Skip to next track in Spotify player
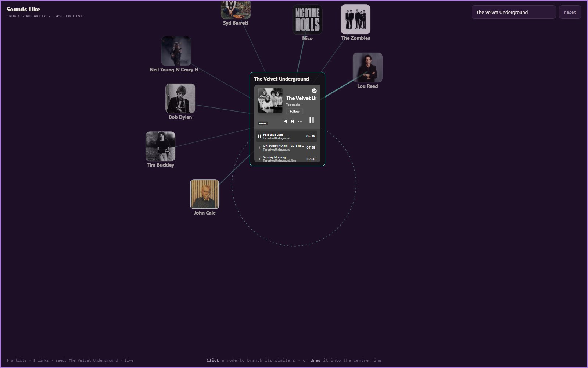Viewport: 588px width, 368px height. pyautogui.click(x=292, y=121)
